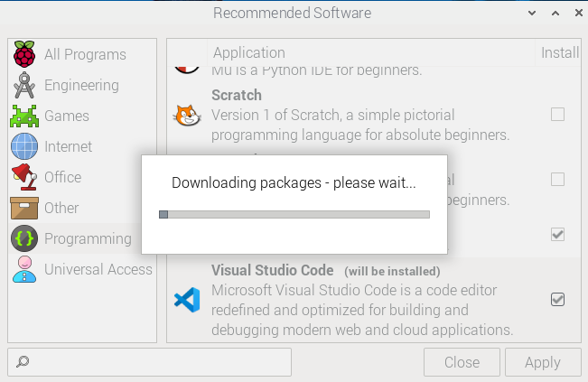588x382 pixels.
Task: Click the Install column header
Action: pyautogui.click(x=558, y=52)
